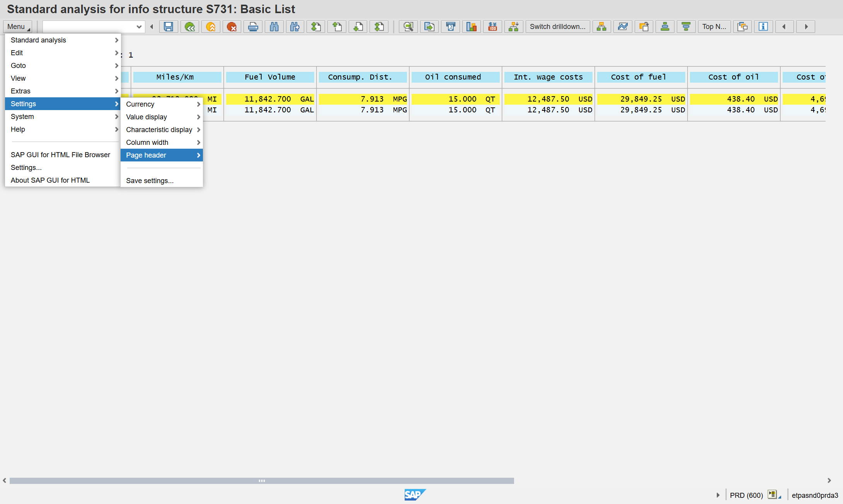
Task: Open the command field dropdown
Action: pyautogui.click(x=139, y=27)
